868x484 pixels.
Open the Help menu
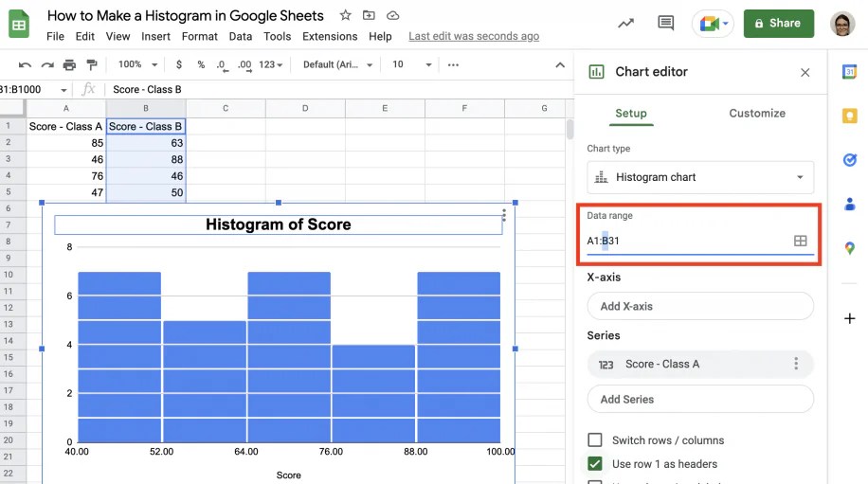[x=380, y=37]
